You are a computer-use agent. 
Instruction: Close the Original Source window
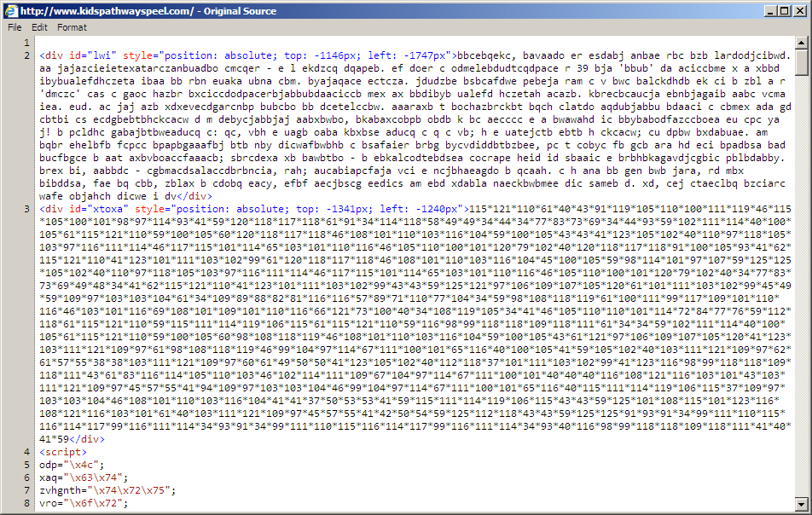coord(800,10)
